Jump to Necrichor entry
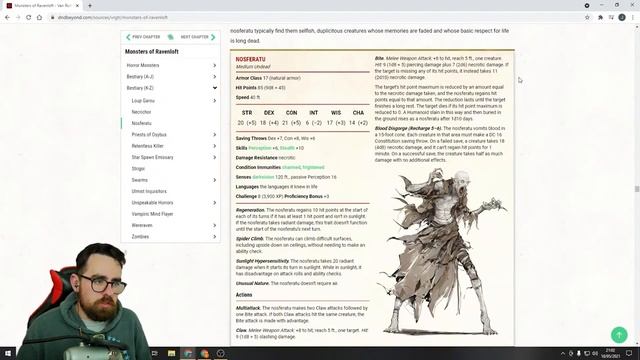Viewport: 640px width, 360px height. click(141, 112)
